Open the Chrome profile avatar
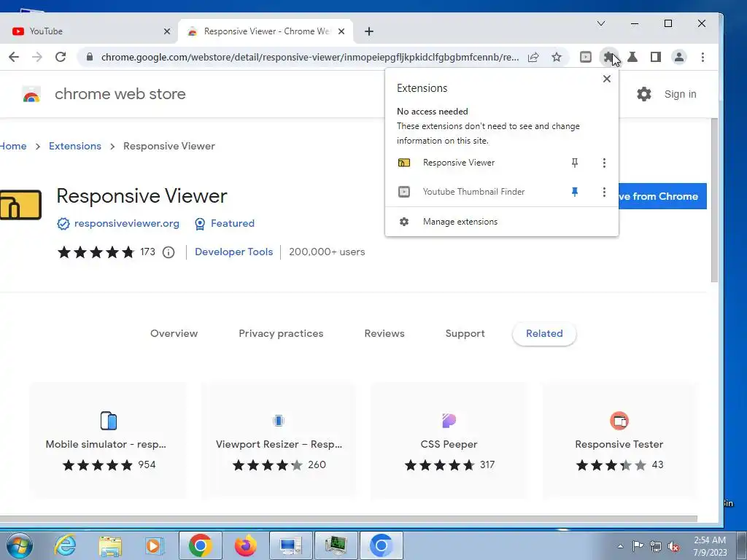Image resolution: width=747 pixels, height=560 pixels. coord(679,57)
